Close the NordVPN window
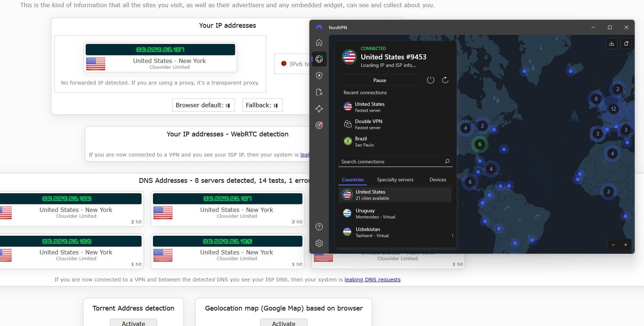Image resolution: width=644 pixels, height=326 pixels. pos(626,27)
